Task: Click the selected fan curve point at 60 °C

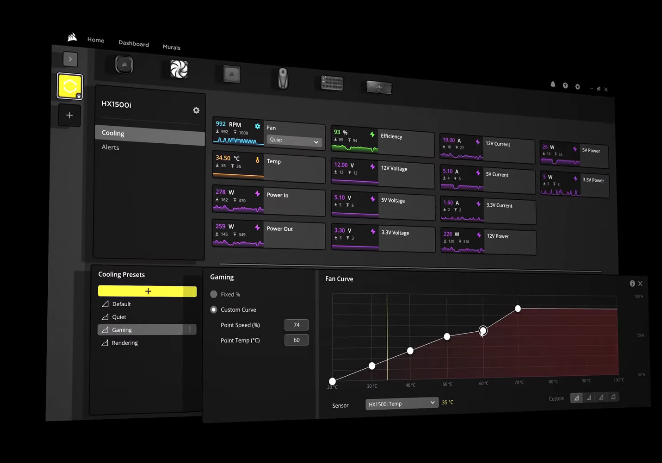Action: [x=483, y=330]
